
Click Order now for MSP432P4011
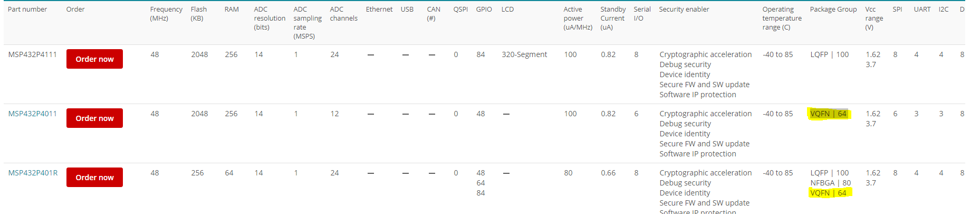click(x=94, y=118)
